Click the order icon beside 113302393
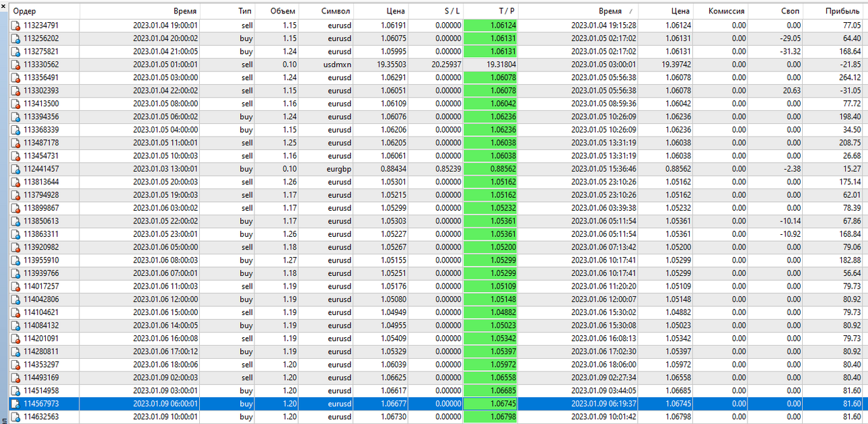The height and width of the screenshot is (424, 868). click(15, 91)
